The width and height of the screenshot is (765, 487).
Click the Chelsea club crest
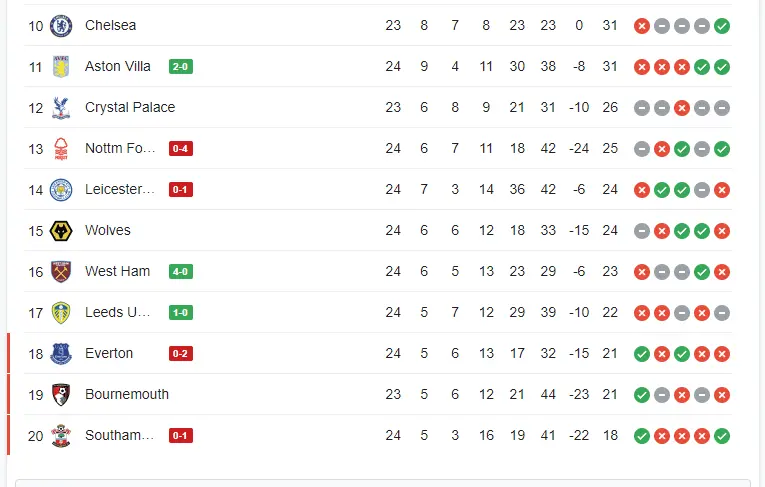pos(61,25)
